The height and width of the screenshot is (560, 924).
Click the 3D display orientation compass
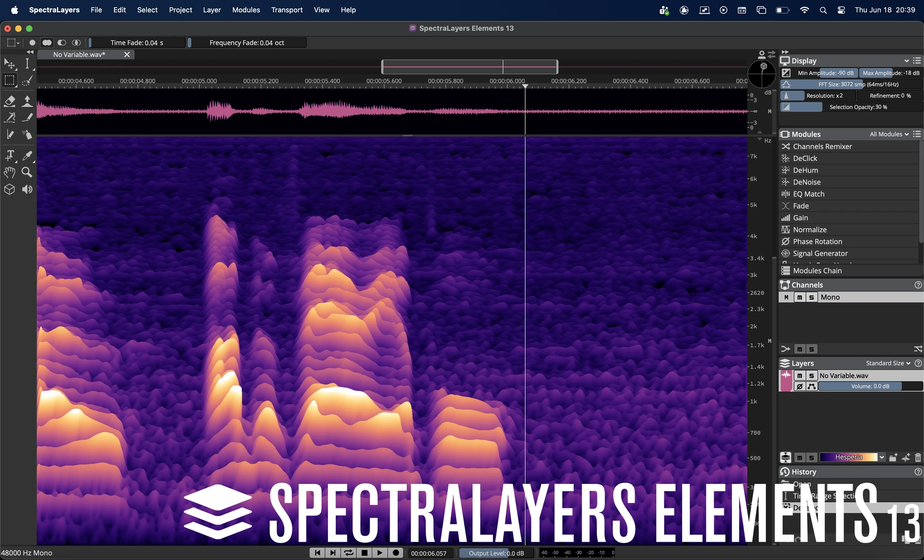(x=762, y=74)
